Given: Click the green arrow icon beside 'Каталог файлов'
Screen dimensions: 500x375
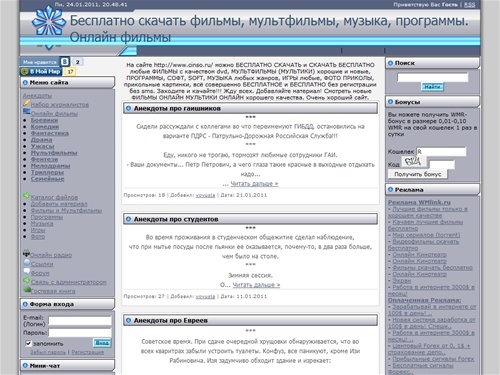Looking at the screenshot, I should (26, 195).
